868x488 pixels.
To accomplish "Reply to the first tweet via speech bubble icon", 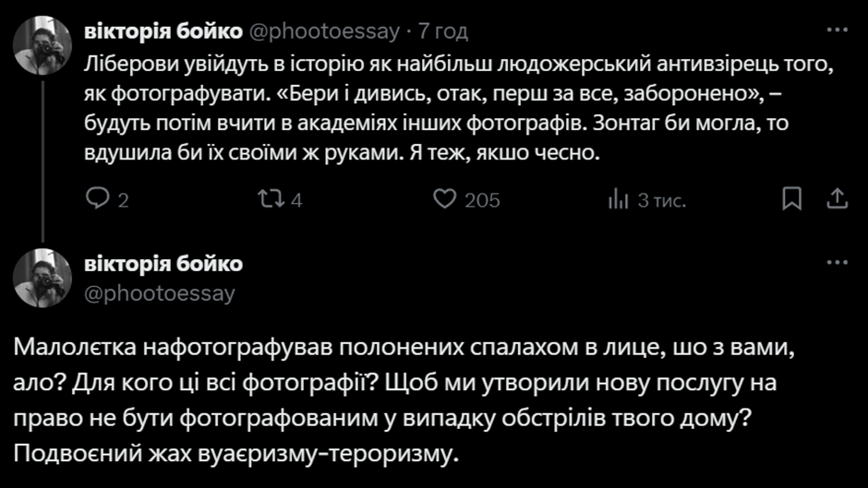I will coord(97,199).
